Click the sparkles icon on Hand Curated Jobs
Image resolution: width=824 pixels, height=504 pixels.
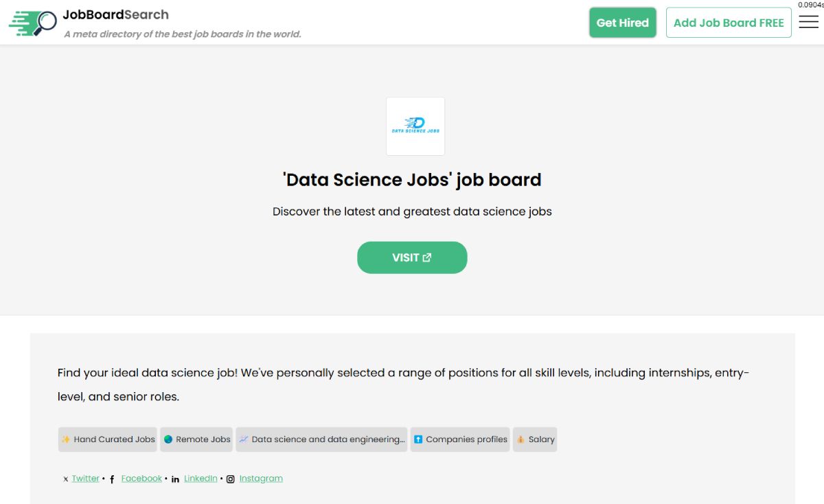pyautogui.click(x=65, y=439)
